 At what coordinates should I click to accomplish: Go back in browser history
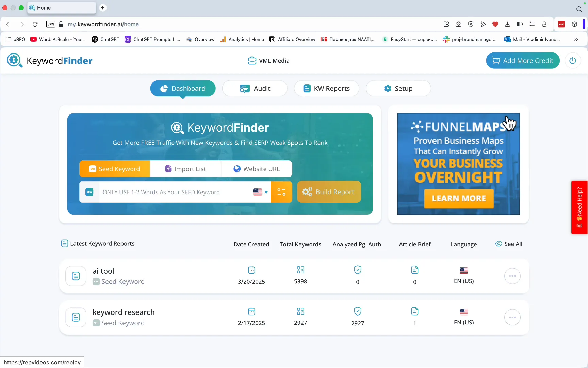[x=7, y=24]
